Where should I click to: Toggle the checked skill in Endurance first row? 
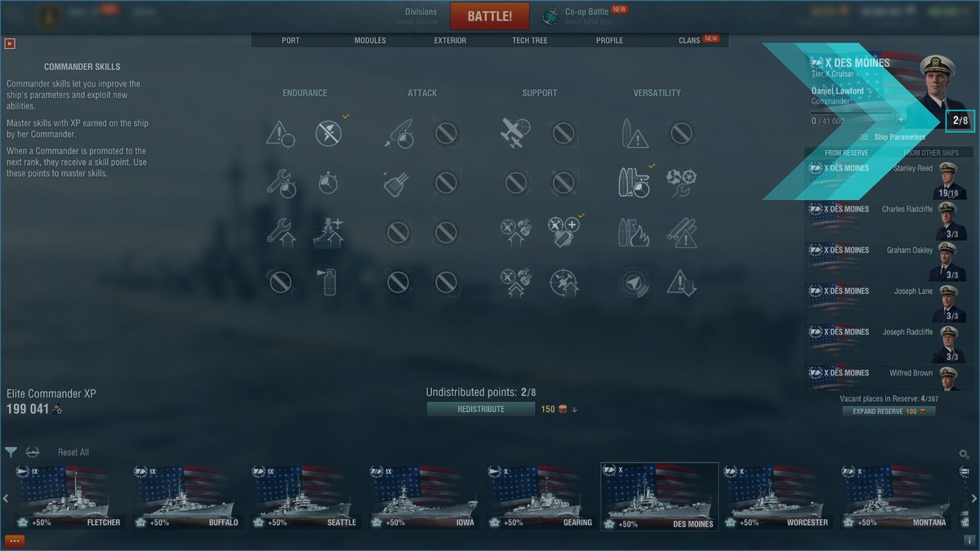[x=328, y=133]
